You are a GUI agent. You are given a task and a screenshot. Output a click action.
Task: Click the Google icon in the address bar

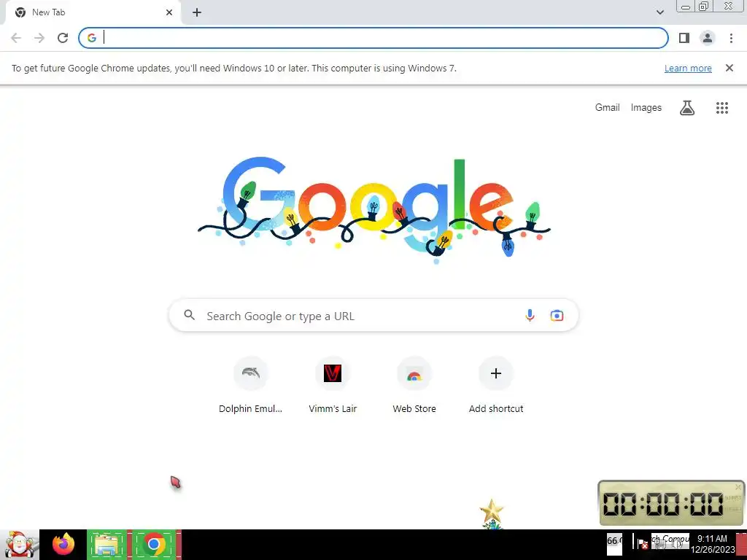(x=92, y=38)
